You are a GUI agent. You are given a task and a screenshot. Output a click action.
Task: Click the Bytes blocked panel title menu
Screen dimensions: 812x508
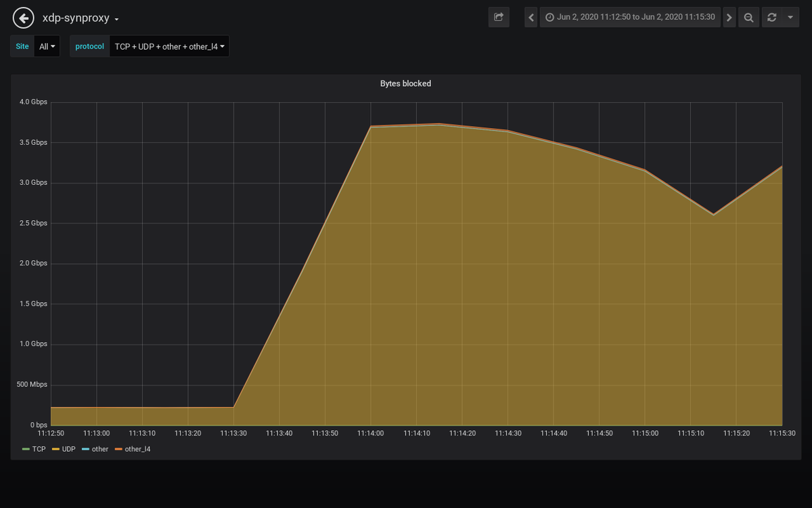point(405,83)
